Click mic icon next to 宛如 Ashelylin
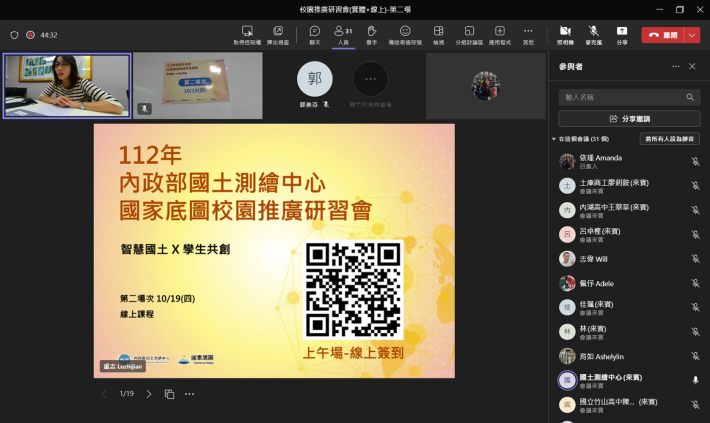Image resolution: width=710 pixels, height=423 pixels. click(x=695, y=356)
